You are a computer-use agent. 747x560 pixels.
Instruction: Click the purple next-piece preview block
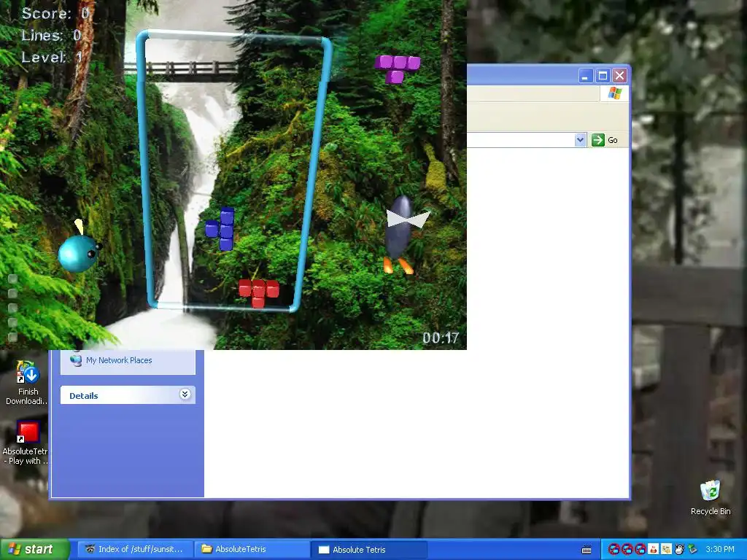click(x=398, y=69)
